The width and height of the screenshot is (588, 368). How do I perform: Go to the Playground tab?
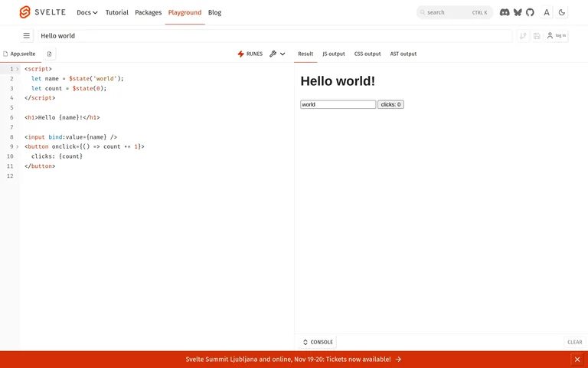tap(185, 12)
